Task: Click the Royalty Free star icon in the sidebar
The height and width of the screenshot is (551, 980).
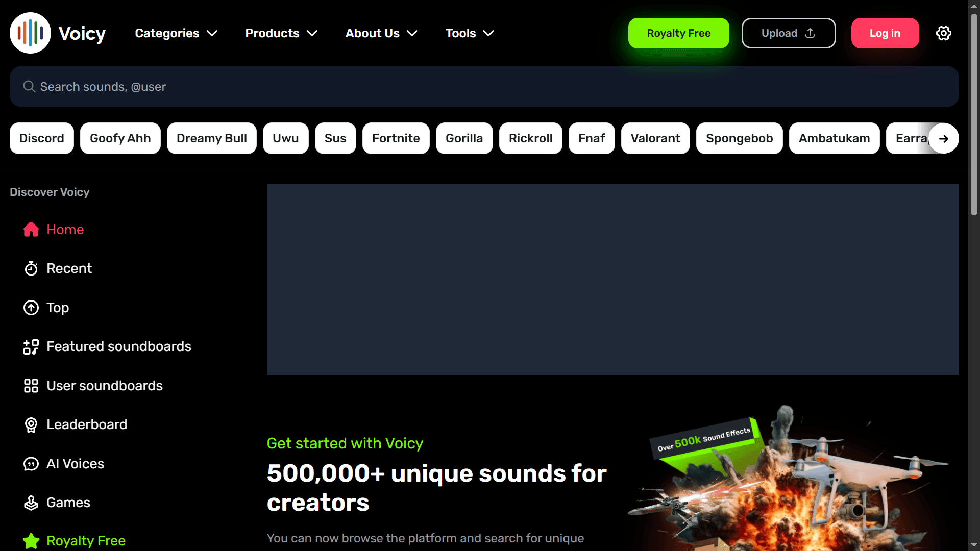Action: click(31, 541)
